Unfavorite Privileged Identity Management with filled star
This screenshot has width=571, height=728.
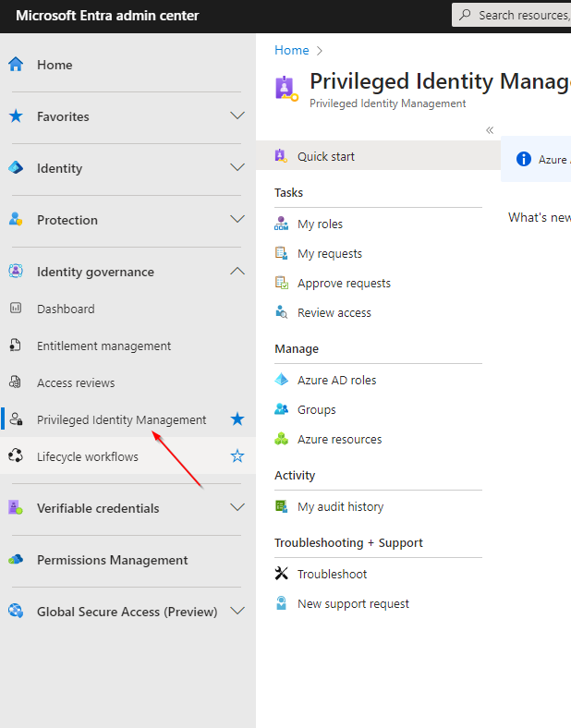point(237,419)
